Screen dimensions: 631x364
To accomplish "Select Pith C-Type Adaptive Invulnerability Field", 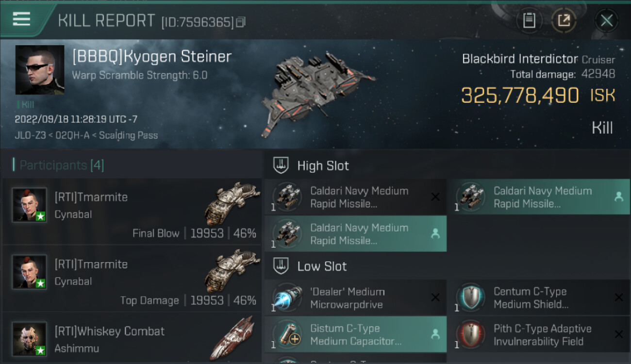I will coord(538,335).
